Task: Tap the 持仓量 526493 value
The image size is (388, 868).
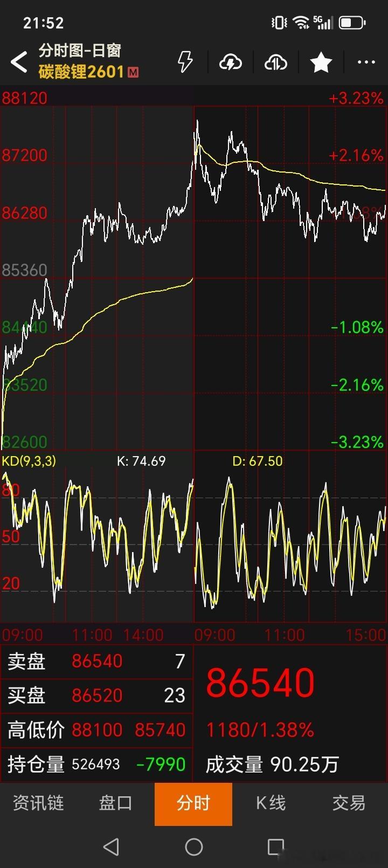Action: tap(96, 764)
